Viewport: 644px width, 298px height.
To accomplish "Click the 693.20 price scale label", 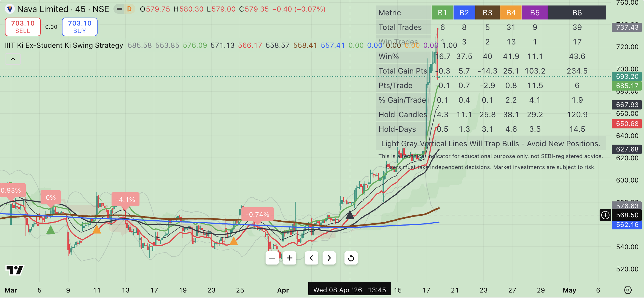I will click(x=627, y=77).
